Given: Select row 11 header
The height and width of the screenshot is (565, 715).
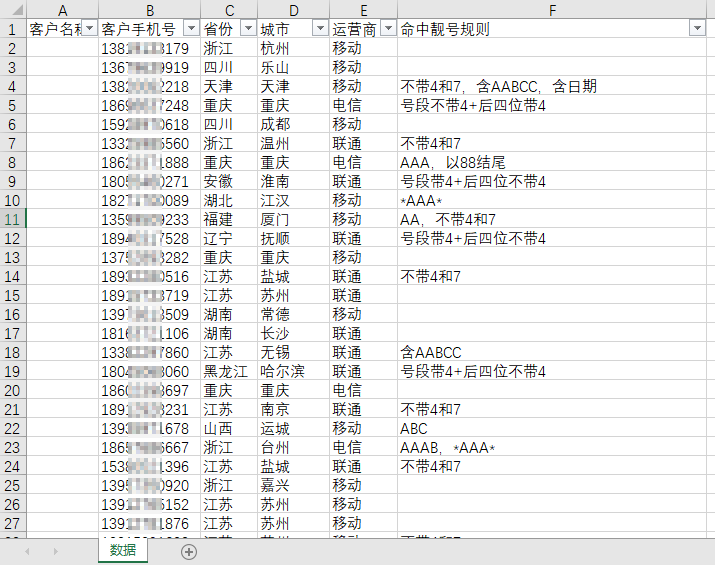Looking at the screenshot, I should 12,219.
